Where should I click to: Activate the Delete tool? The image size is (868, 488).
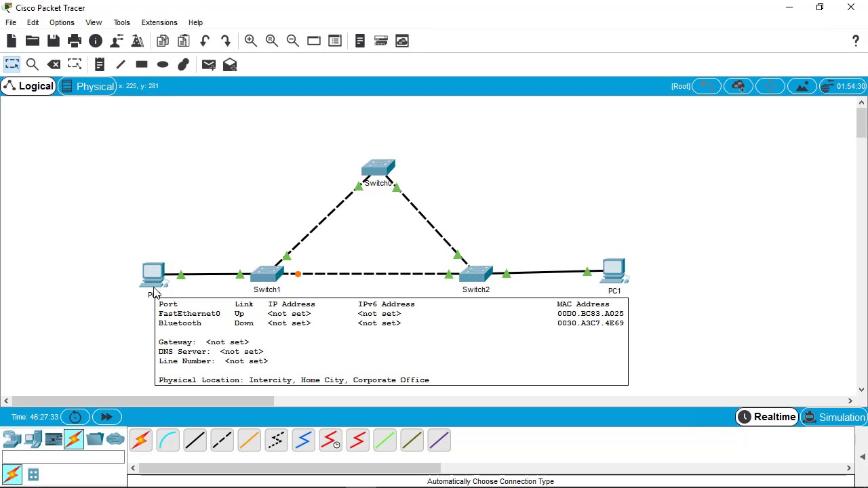point(54,64)
